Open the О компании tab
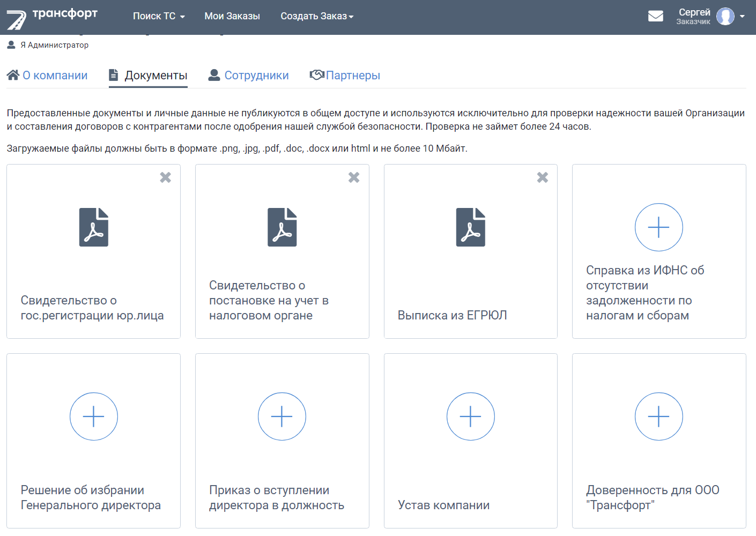Image resolution: width=756 pixels, height=536 pixels. click(47, 76)
